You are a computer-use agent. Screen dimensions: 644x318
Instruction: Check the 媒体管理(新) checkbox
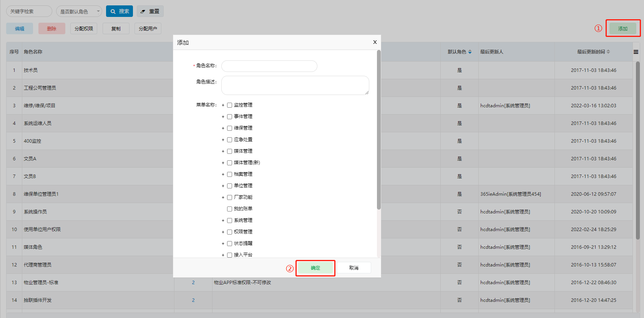pos(229,163)
